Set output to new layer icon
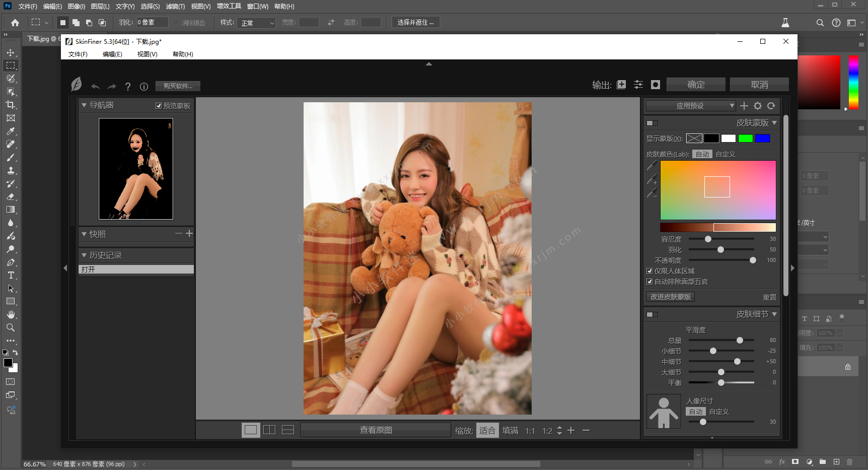The height and width of the screenshot is (470, 868). (622, 85)
